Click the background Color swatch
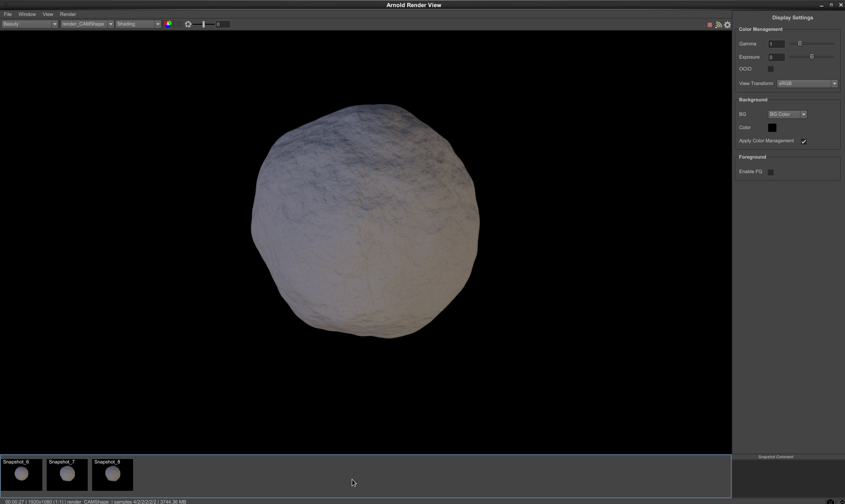This screenshot has width=845, height=504. pyautogui.click(x=772, y=128)
